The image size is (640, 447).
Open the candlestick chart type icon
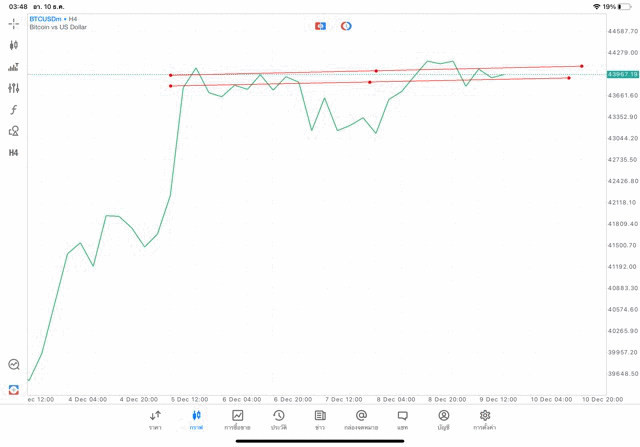14,45
